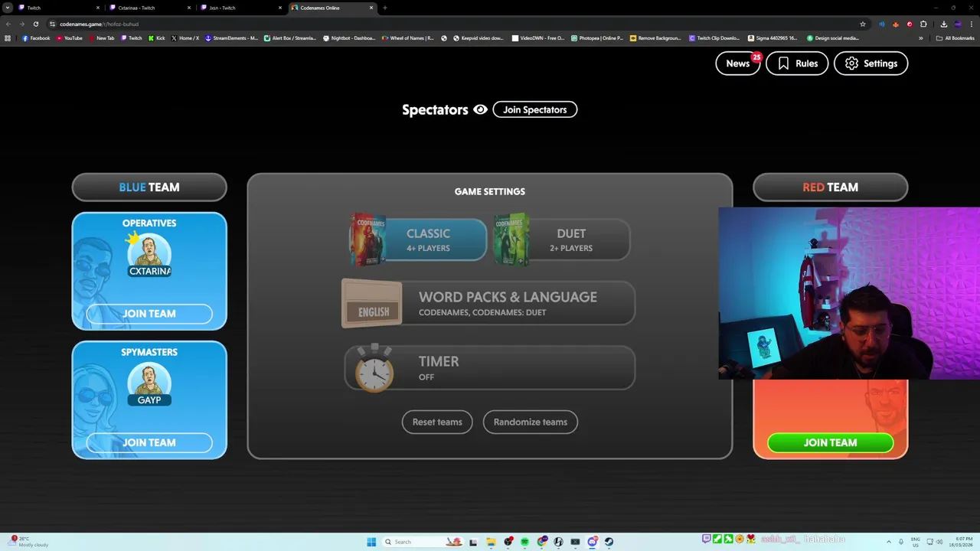Toggle the Timer setting

(490, 367)
